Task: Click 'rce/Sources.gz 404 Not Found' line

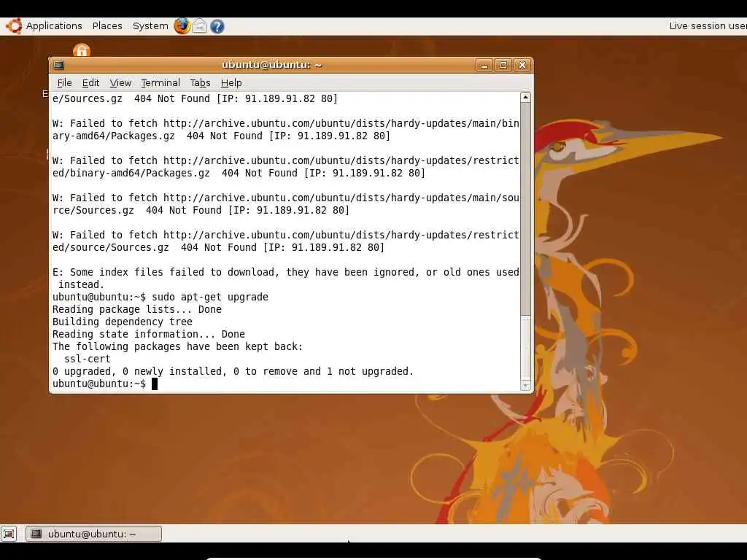Action: pos(201,211)
